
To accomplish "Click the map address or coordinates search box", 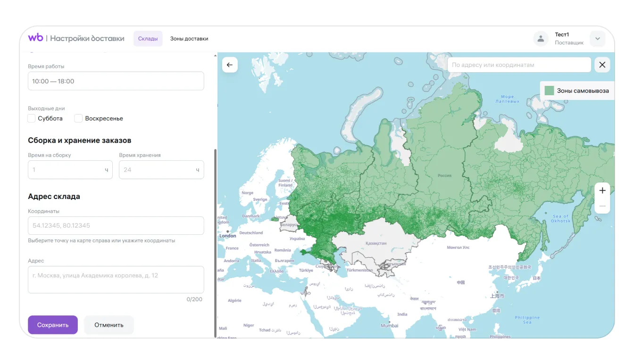I will tap(519, 65).
